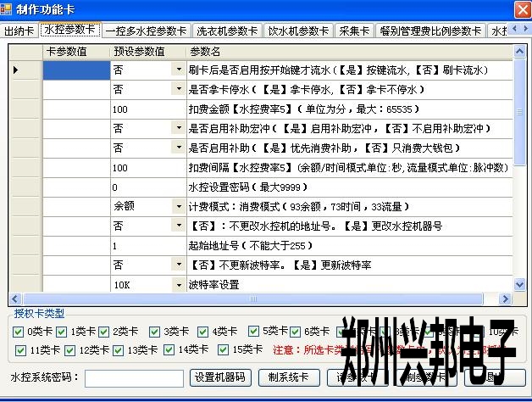This screenshot has width=532, height=402.
Task: Click the window title bar app icon
Action: 8,8
